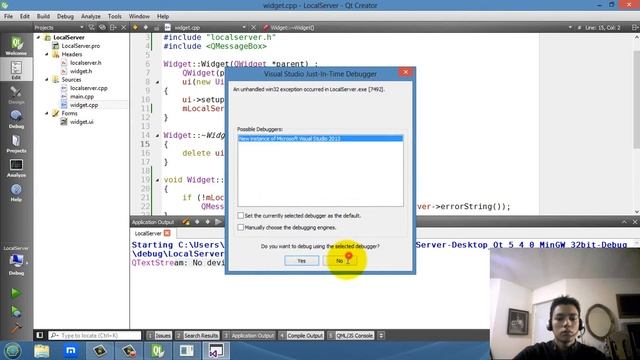Image resolution: width=640 pixels, height=360 pixels.
Task: Open the Build menu
Action: point(43,16)
